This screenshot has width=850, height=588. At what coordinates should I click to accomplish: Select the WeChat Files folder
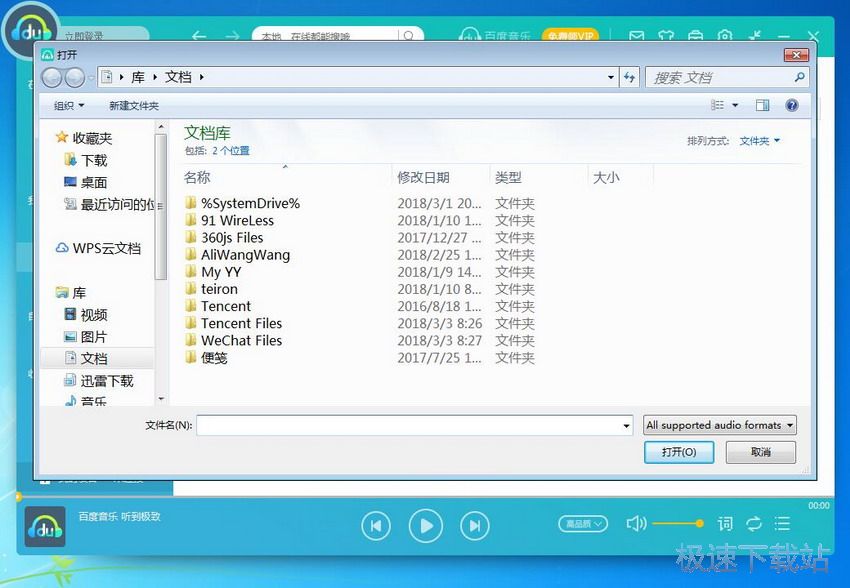[x=234, y=340]
